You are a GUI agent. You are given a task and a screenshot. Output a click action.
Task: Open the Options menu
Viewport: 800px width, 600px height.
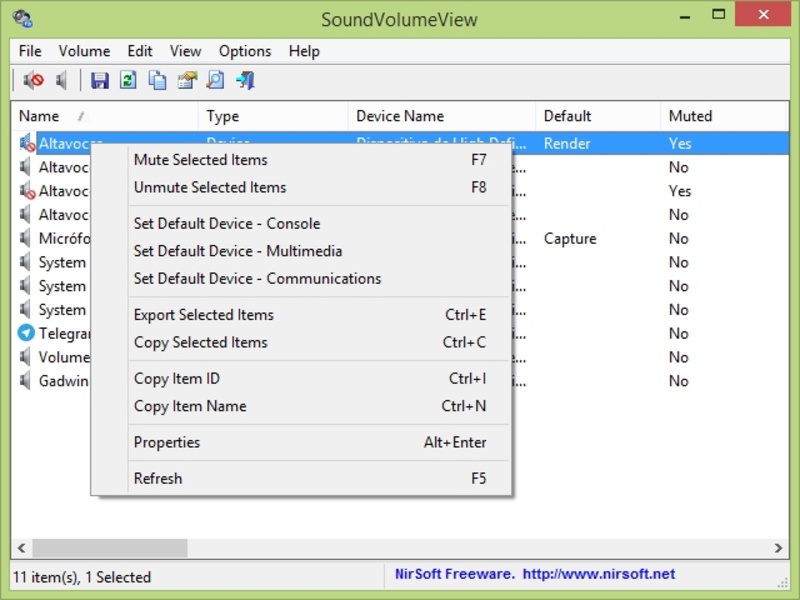[245, 51]
